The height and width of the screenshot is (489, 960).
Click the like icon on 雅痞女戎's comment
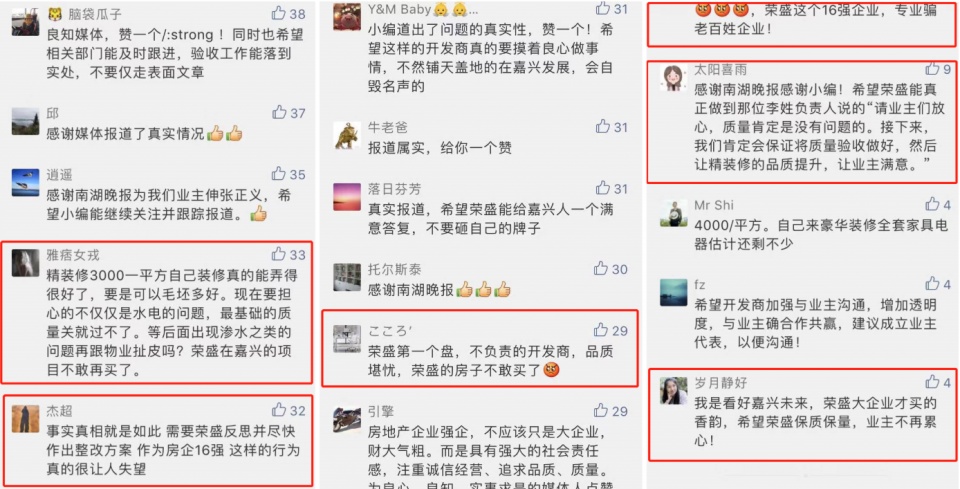[x=279, y=253]
